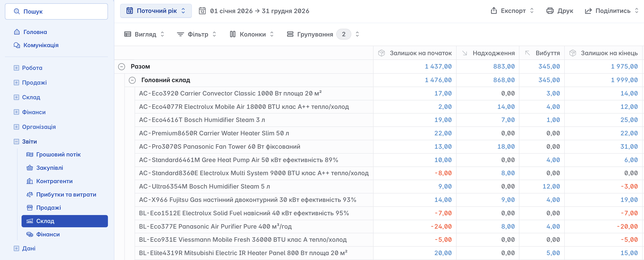
Task: Open Закупівлі report in sidebar
Action: click(50, 168)
